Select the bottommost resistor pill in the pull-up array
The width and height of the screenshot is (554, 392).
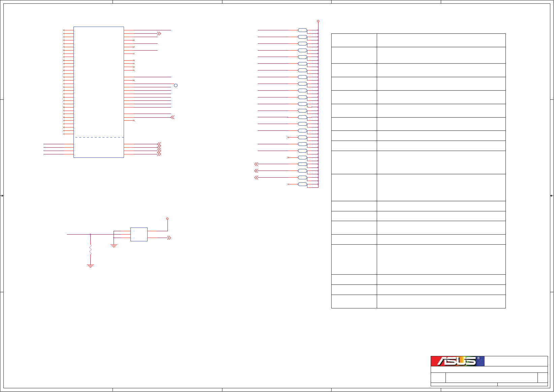[303, 184]
